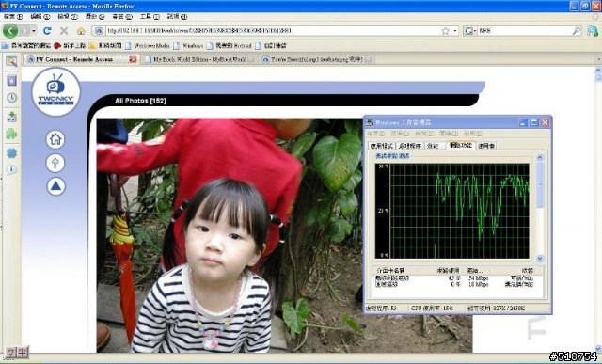The width and height of the screenshot is (602, 364).
Task: Go back with the green back arrow
Action: point(10,31)
